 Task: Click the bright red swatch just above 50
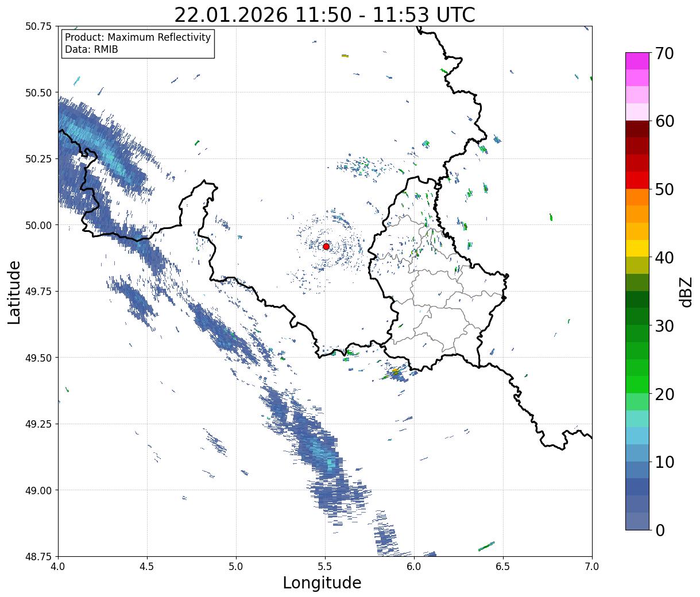coord(637,180)
